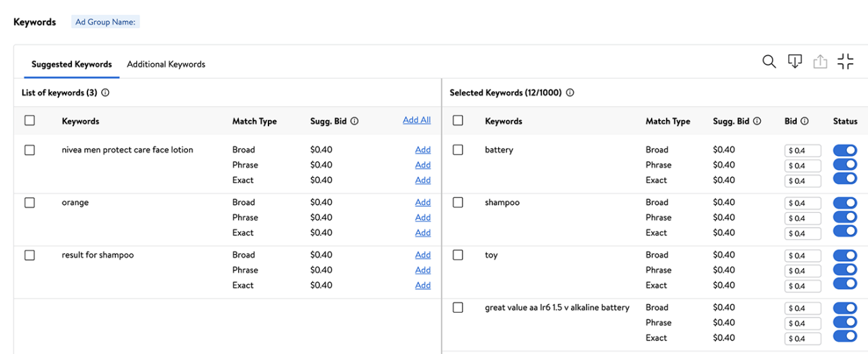
Task: Click the collapse panel arrows icon
Action: [846, 62]
